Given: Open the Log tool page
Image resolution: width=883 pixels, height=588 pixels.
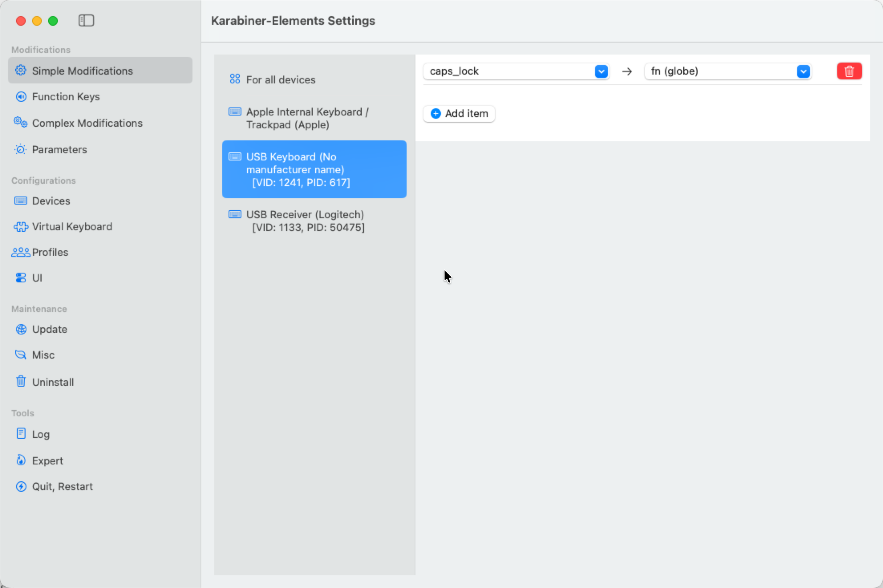Looking at the screenshot, I should click(x=41, y=434).
